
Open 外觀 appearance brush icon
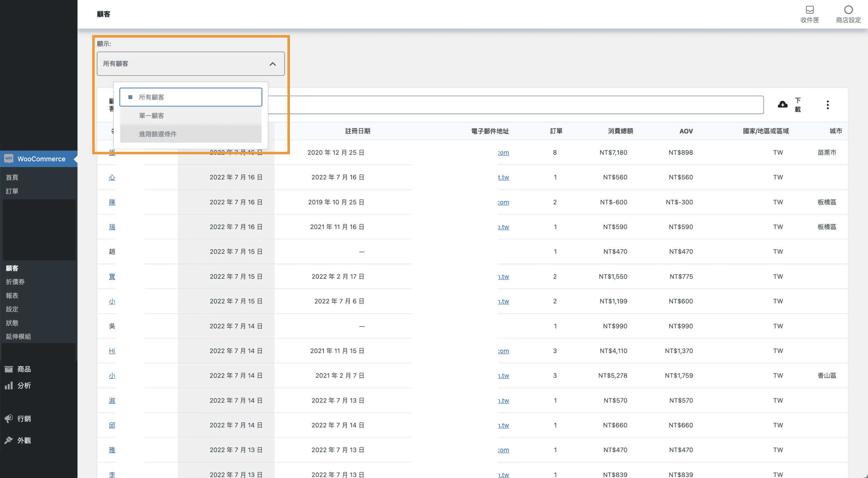click(9, 440)
